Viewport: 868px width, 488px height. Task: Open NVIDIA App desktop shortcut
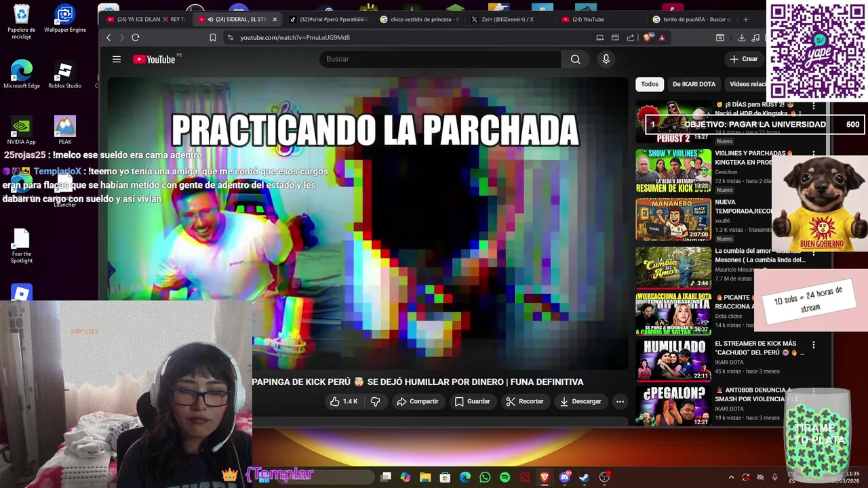point(22,131)
